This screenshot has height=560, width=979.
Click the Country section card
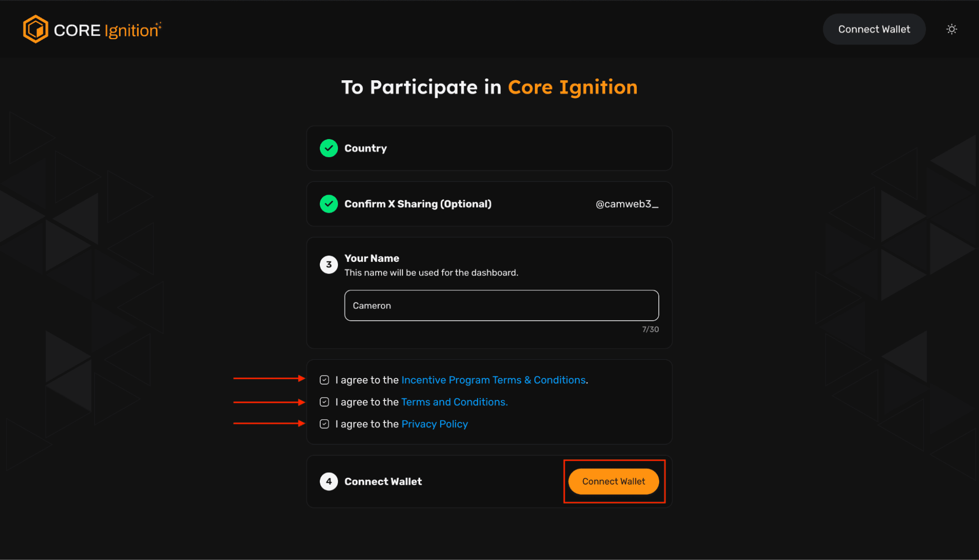pyautogui.click(x=489, y=148)
